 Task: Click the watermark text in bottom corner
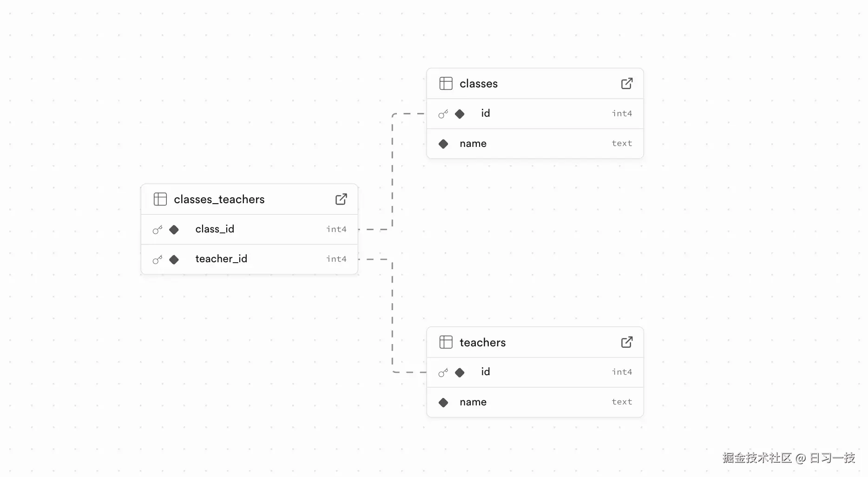(788, 458)
